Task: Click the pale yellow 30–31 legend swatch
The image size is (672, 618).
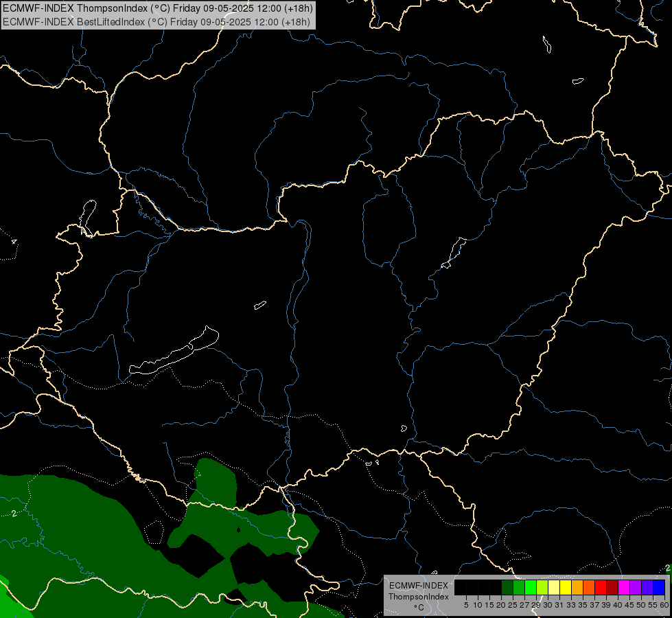Action: click(x=554, y=587)
